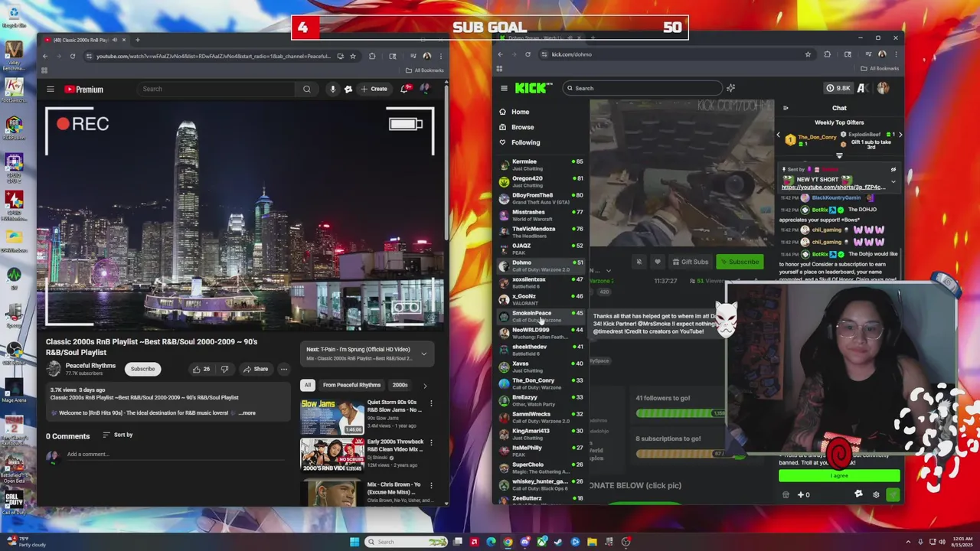Open a new tab in YouTube window
Viewport: 980px width, 551px height.
click(137, 40)
